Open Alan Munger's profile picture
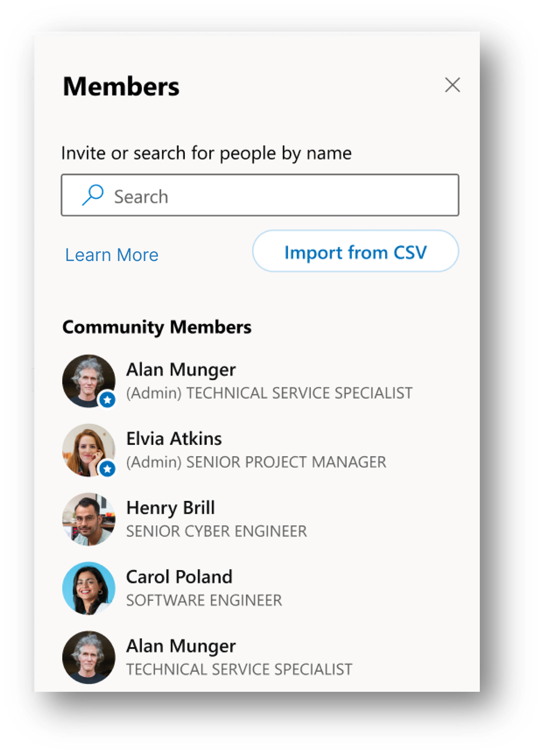This screenshot has height=756, width=544. 89,381
